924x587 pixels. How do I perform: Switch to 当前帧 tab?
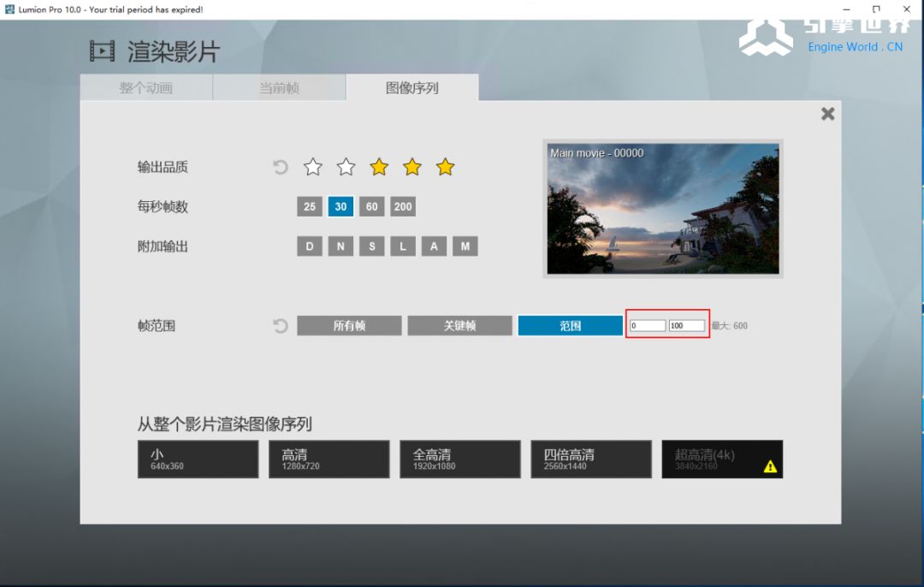[x=279, y=88]
